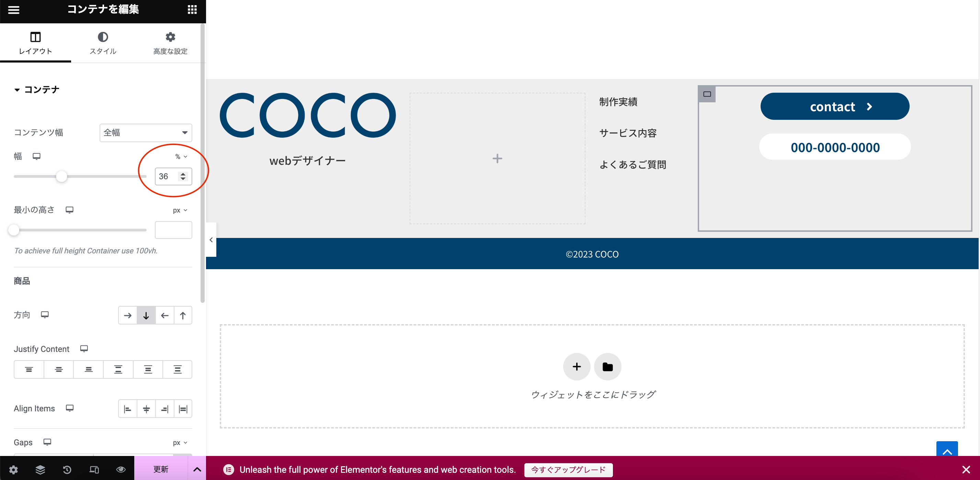
Task: Select center option in Align Items
Action: coord(146,409)
